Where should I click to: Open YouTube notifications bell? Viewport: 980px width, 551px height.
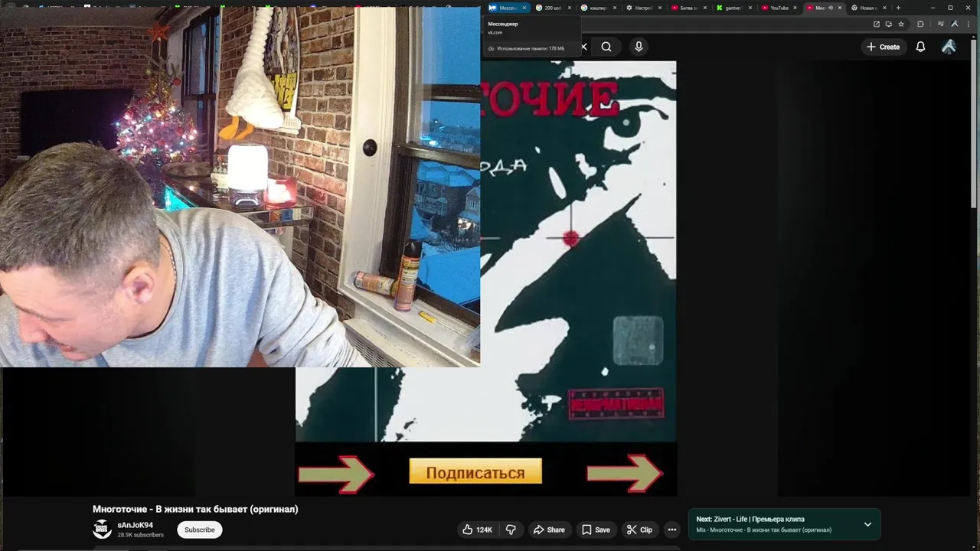tap(920, 47)
